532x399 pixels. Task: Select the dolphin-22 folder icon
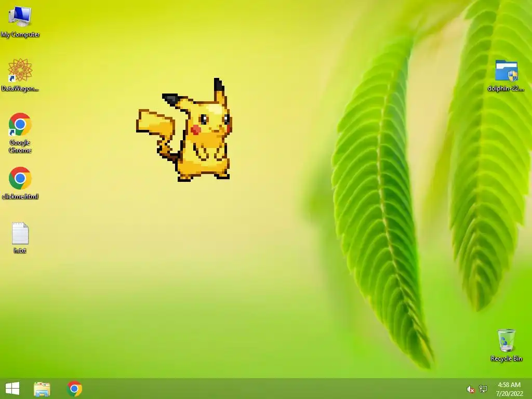[x=506, y=71]
